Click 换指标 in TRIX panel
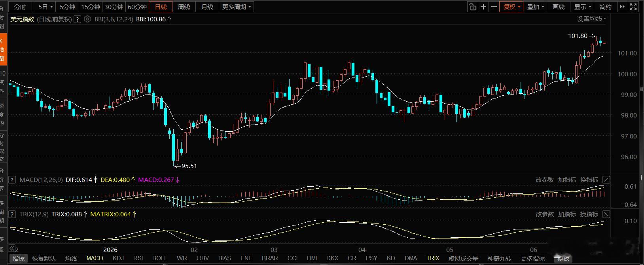 (589, 214)
